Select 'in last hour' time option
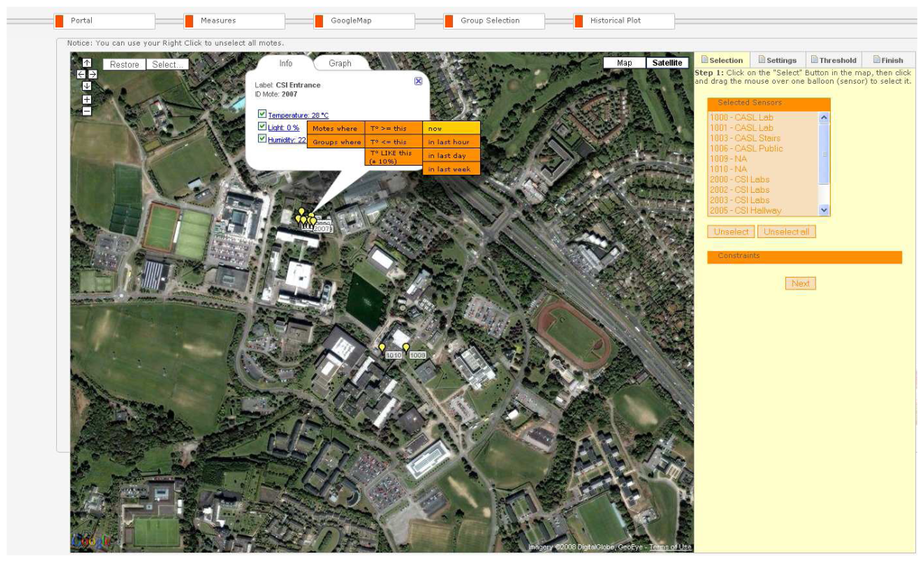This screenshot has height=562, width=924. [451, 142]
